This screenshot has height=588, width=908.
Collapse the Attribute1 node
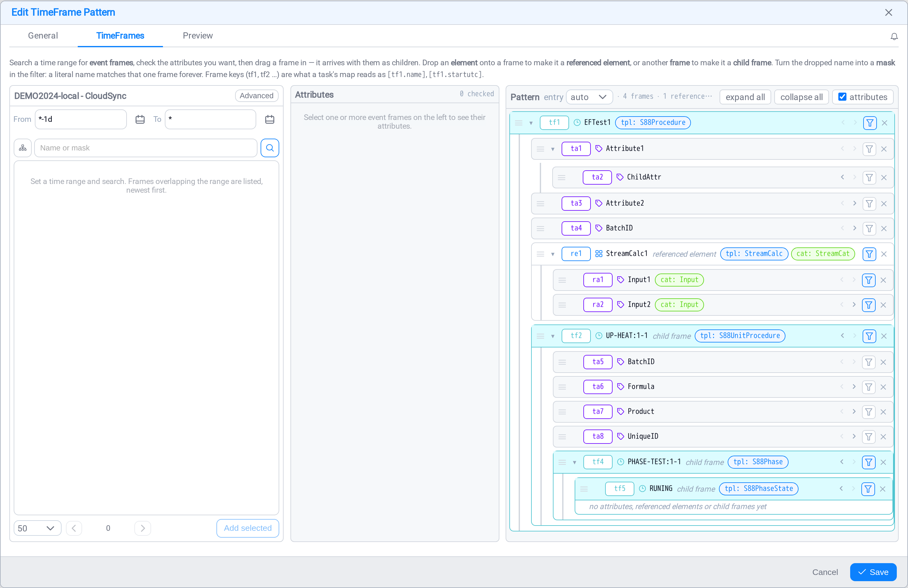(x=553, y=149)
